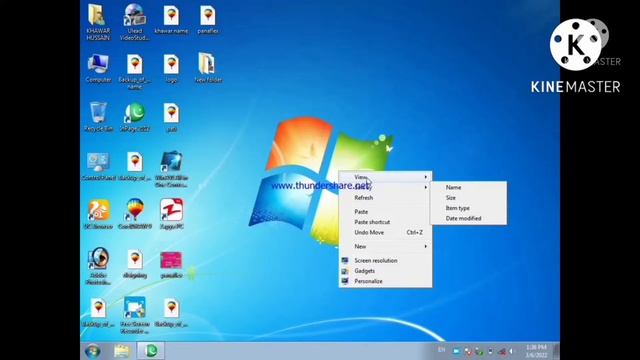640x360 pixels.
Task: Click the volume speaker tray icon
Action: pyautogui.click(x=511, y=351)
